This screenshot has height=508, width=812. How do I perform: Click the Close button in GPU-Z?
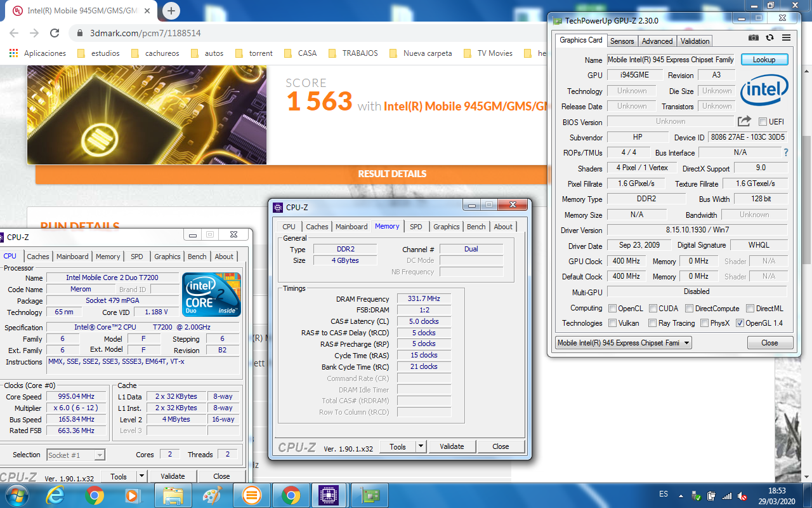(769, 343)
